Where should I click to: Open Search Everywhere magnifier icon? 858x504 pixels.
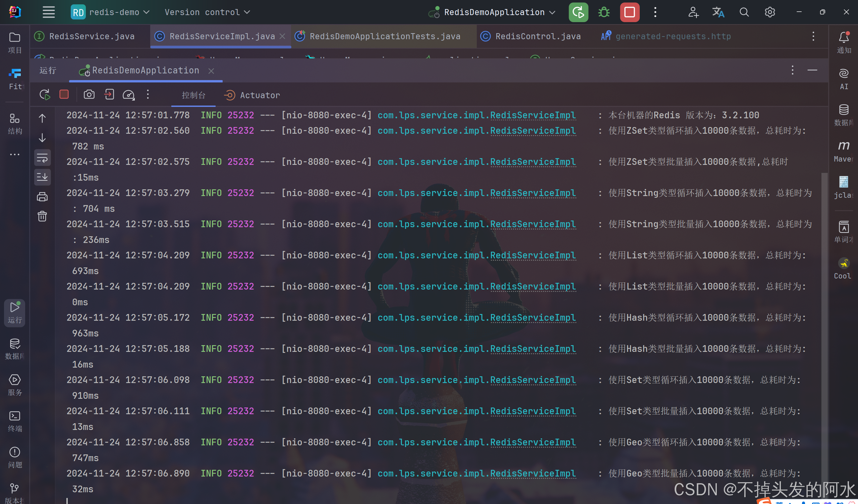click(744, 12)
